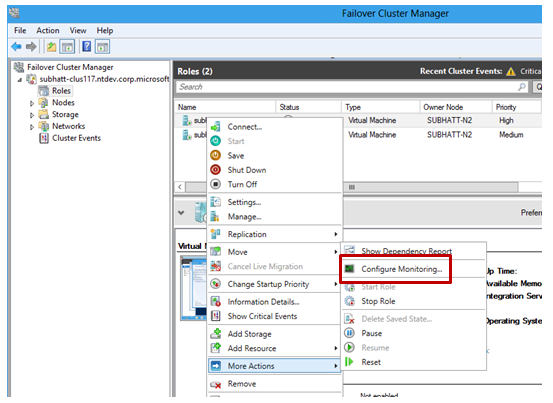Click the red Shut Down icon
This screenshot has width=553, height=403.
click(x=215, y=170)
